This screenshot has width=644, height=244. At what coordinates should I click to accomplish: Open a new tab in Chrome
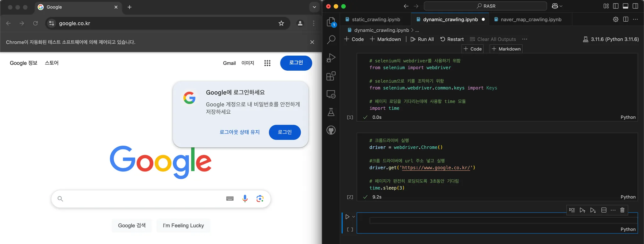130,7
